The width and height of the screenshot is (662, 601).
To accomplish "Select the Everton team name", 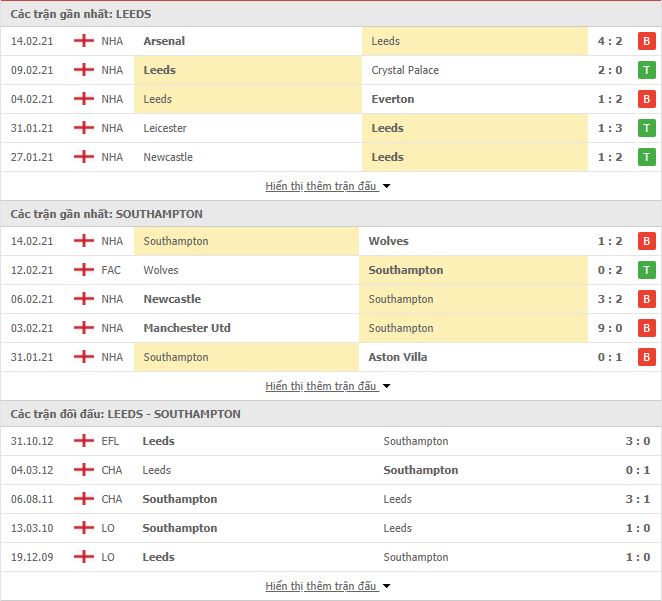I will click(393, 99).
